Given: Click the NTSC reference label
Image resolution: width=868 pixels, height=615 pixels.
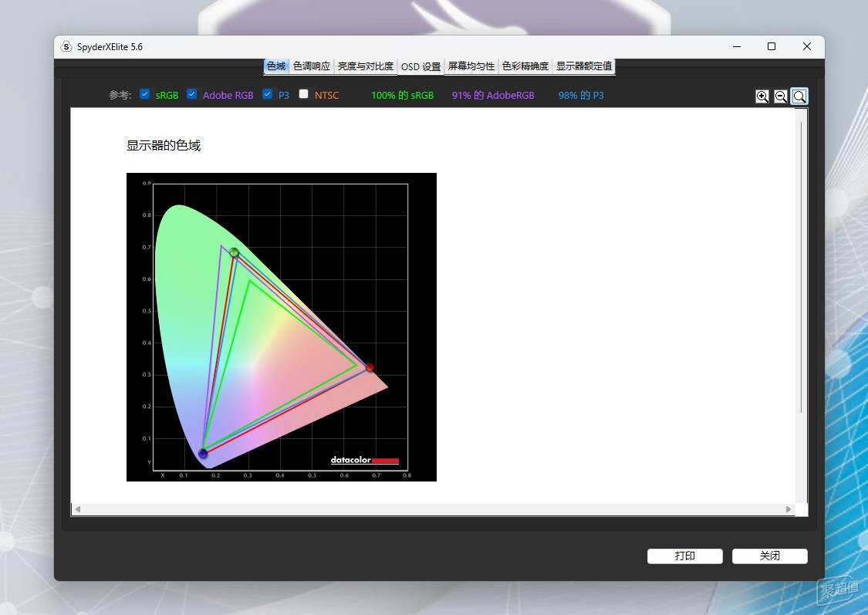Looking at the screenshot, I should pos(326,95).
